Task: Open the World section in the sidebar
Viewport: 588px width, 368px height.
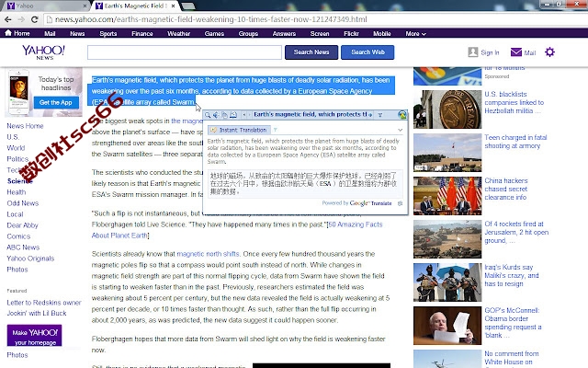Action: [x=16, y=148]
